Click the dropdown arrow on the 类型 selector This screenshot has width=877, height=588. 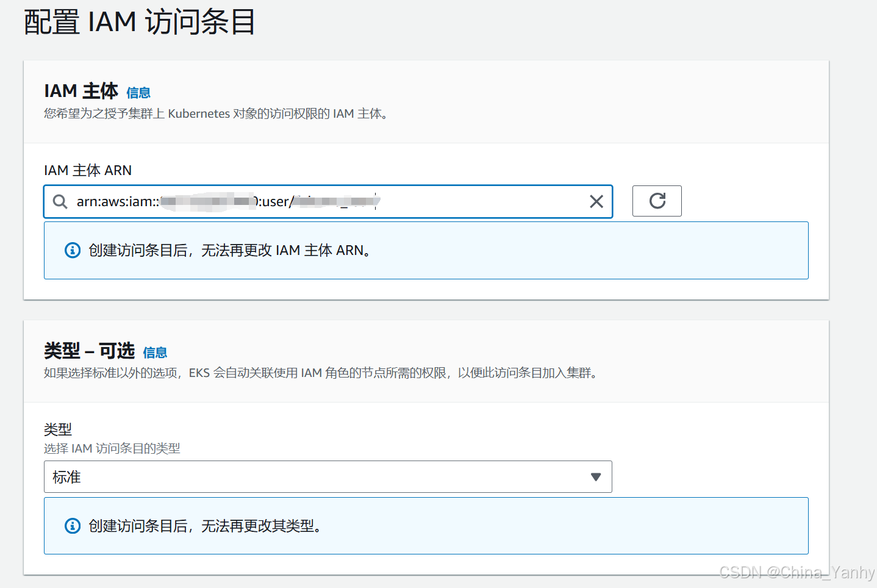tap(595, 476)
